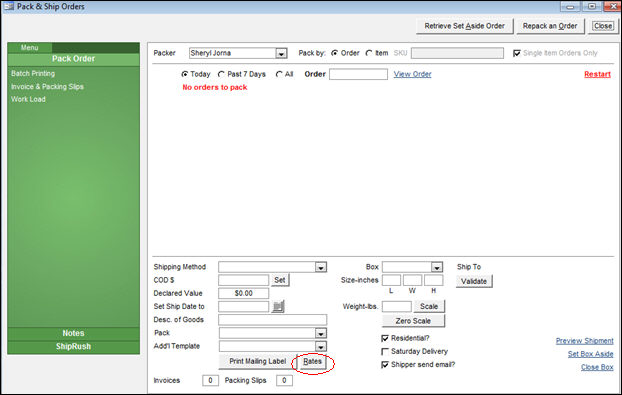Image resolution: width=622 pixels, height=395 pixels.
Task: Select Work Load in the sidebar
Action: 28,99
